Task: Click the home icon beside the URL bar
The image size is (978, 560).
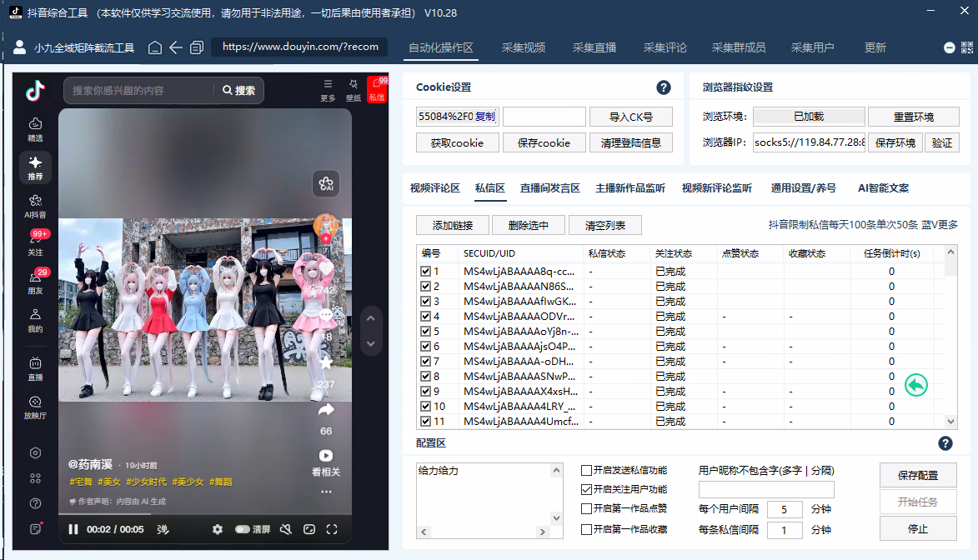Action: tap(155, 47)
